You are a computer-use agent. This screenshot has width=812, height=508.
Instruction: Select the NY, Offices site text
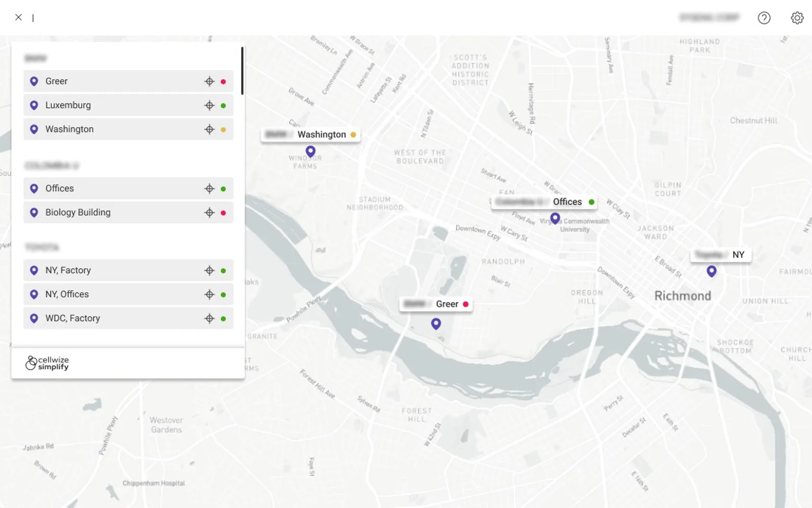[67, 294]
